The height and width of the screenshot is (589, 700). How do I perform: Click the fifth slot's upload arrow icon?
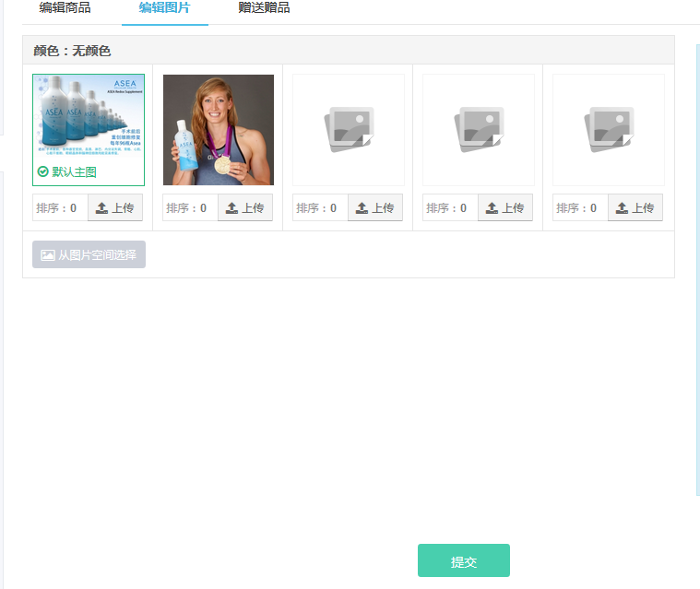pyautogui.click(x=622, y=208)
